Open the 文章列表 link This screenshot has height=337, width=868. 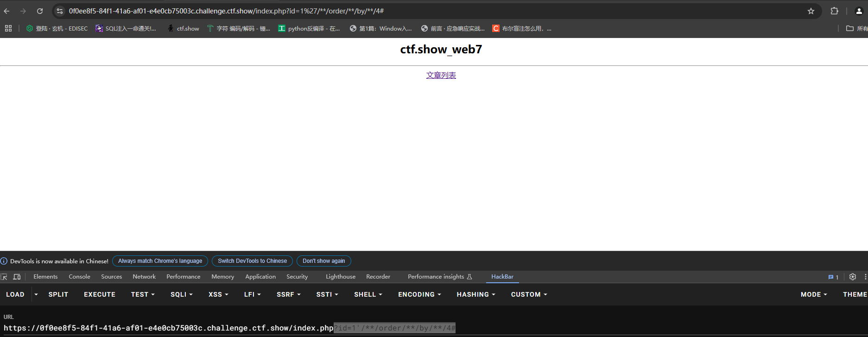click(x=441, y=75)
